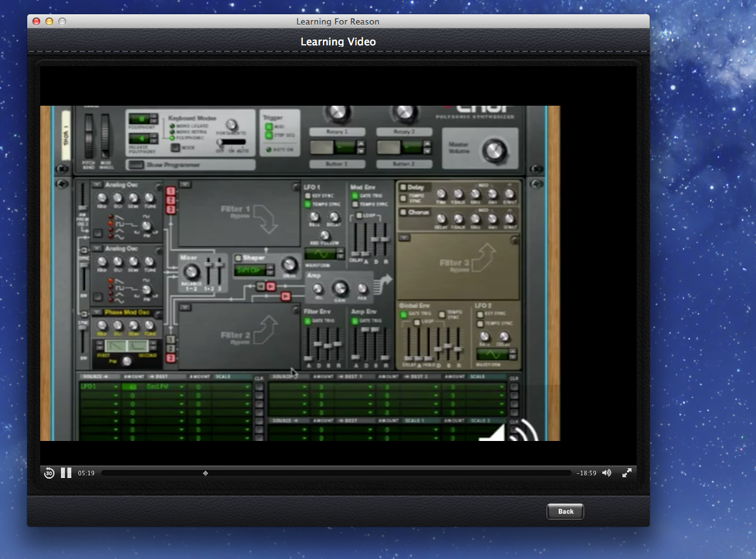Click the LFO 1 KBD Follow knob
756x559 pixels.
325,235
